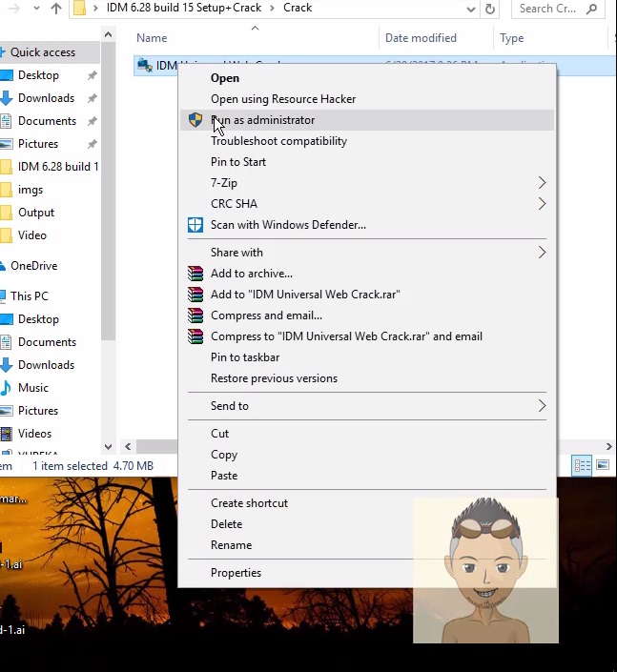The image size is (617, 672).
Task: Choose Compress and email...
Action: click(x=366, y=316)
